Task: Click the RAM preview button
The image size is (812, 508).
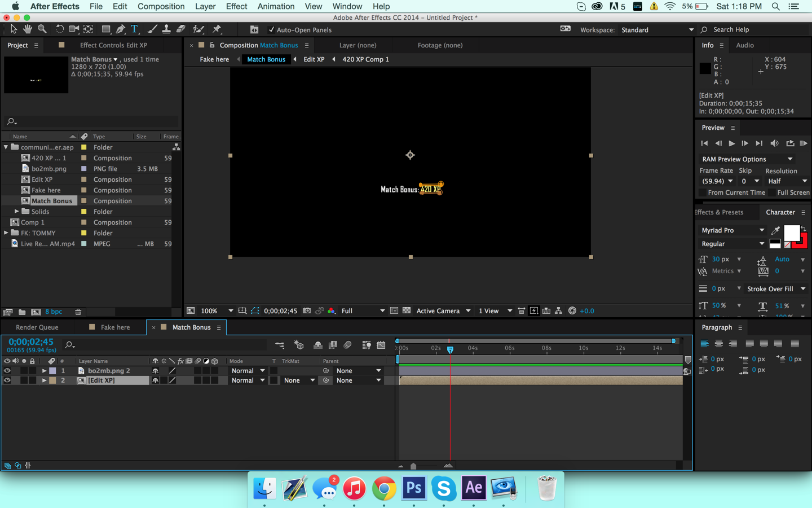Action: coord(803,143)
